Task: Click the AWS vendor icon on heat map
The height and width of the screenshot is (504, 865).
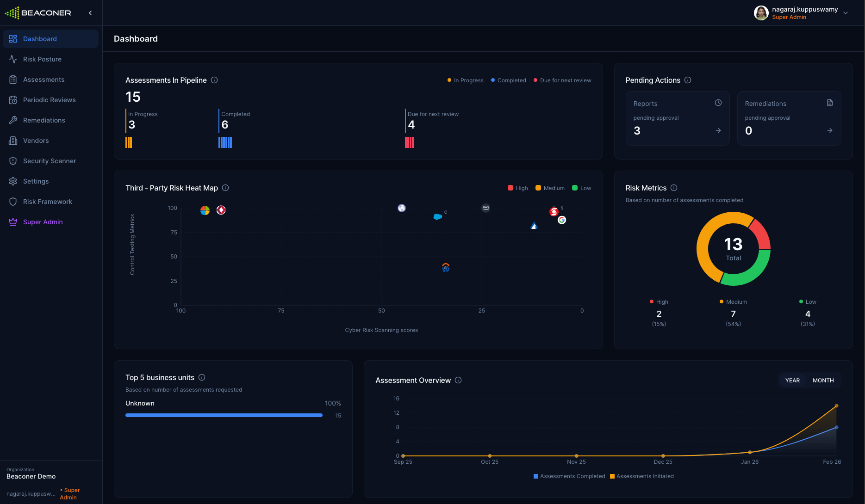Action: [x=485, y=208]
